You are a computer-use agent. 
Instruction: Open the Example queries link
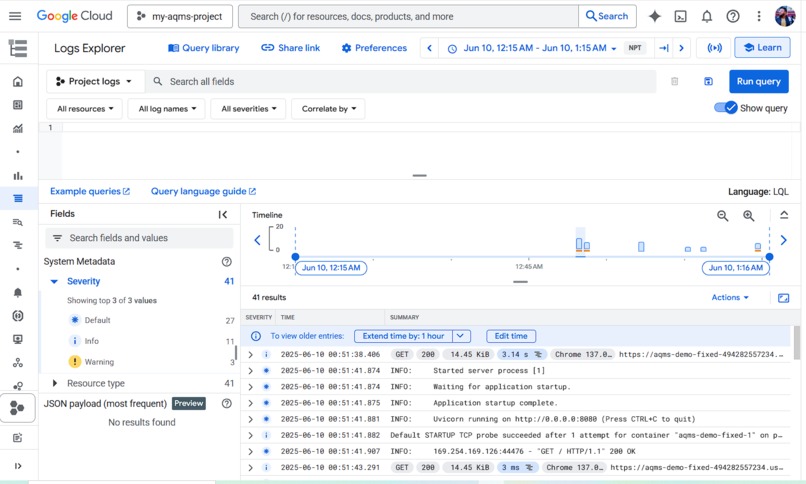click(90, 192)
